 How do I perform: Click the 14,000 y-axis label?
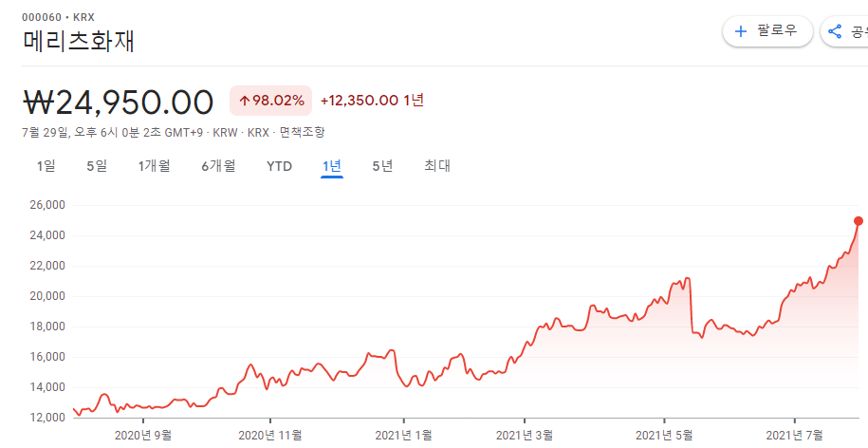coord(46,387)
